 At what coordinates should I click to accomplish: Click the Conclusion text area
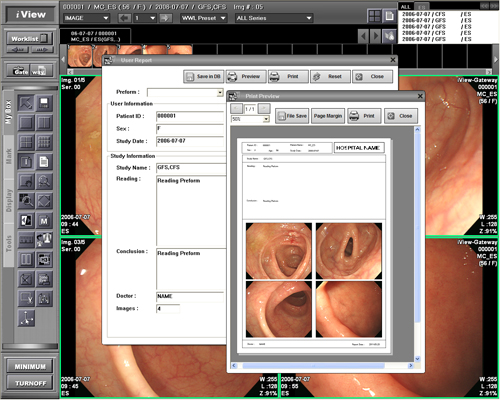(x=191, y=269)
